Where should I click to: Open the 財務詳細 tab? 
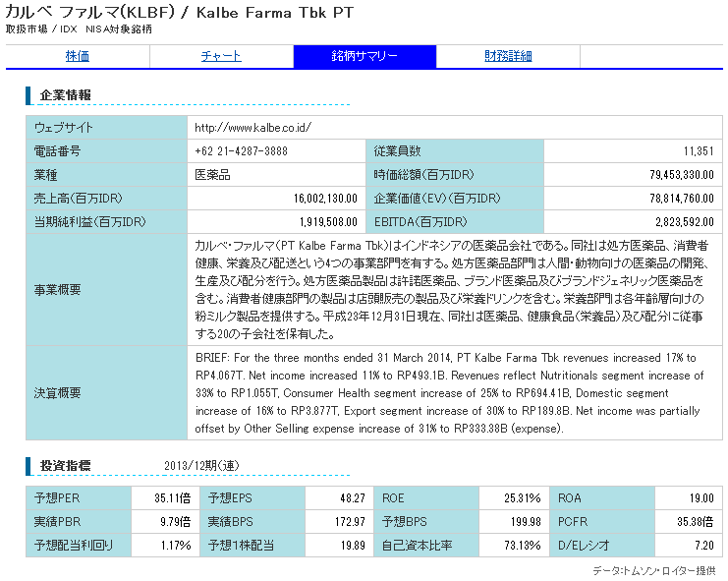click(x=508, y=56)
